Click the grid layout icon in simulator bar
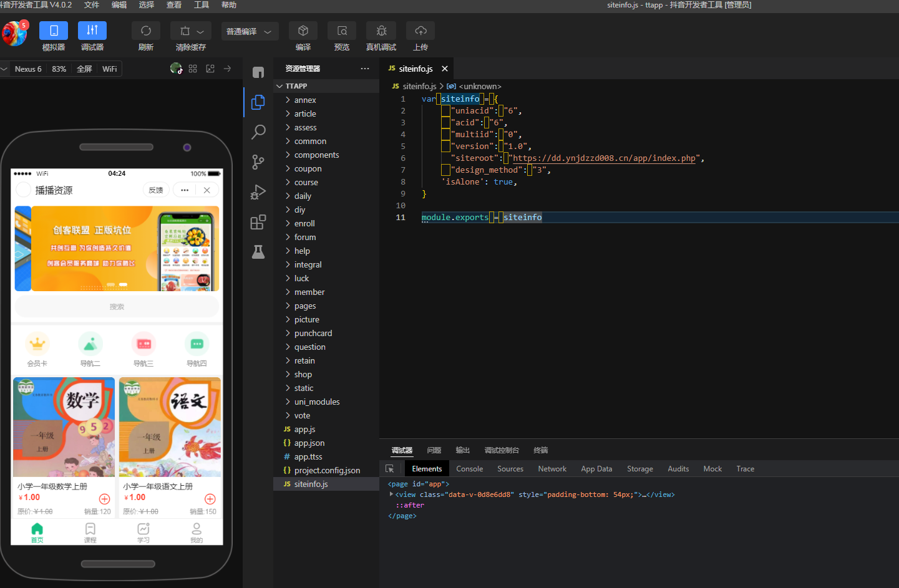This screenshot has width=899, height=588. [193, 69]
